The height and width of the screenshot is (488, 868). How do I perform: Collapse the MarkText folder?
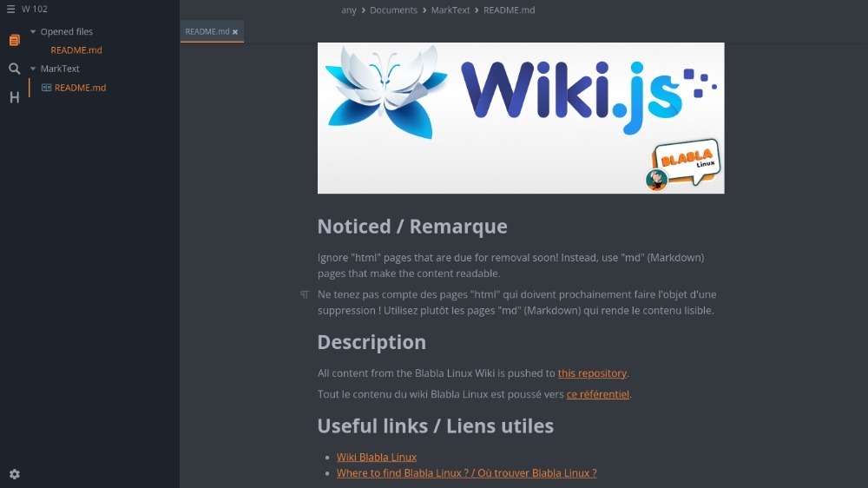(x=33, y=69)
